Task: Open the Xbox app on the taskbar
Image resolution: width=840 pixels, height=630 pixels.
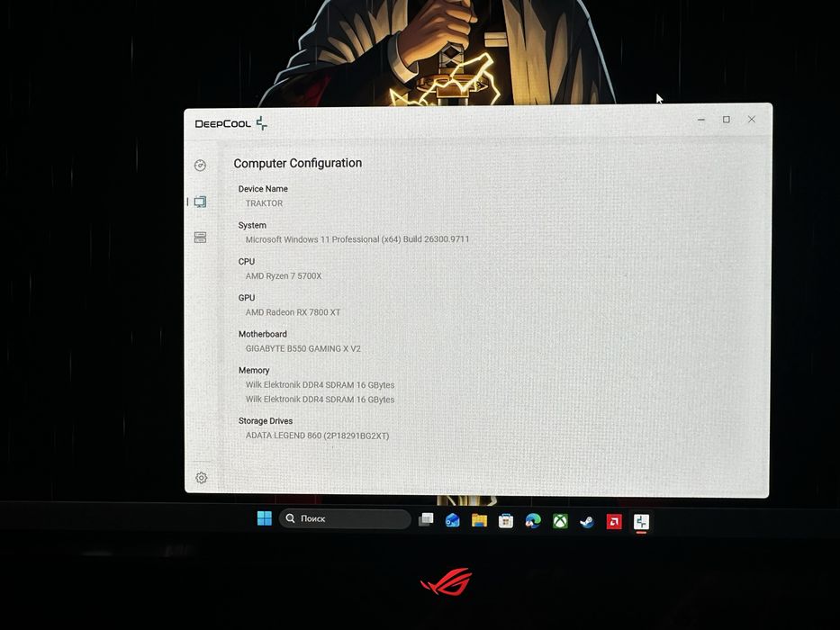Action: point(560,521)
